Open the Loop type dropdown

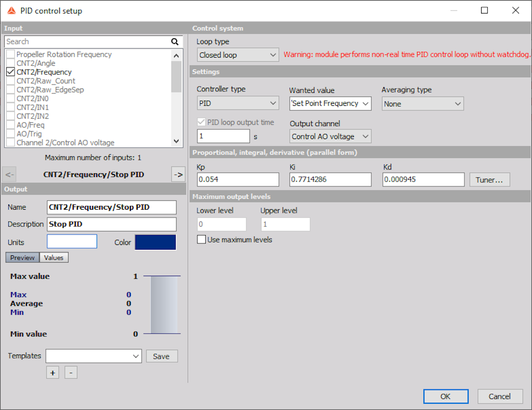pyautogui.click(x=238, y=55)
